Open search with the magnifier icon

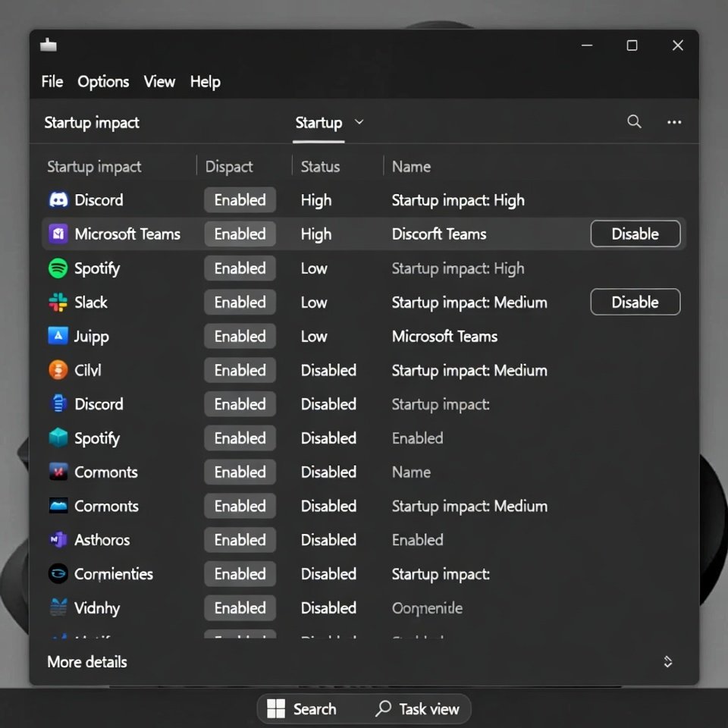634,122
